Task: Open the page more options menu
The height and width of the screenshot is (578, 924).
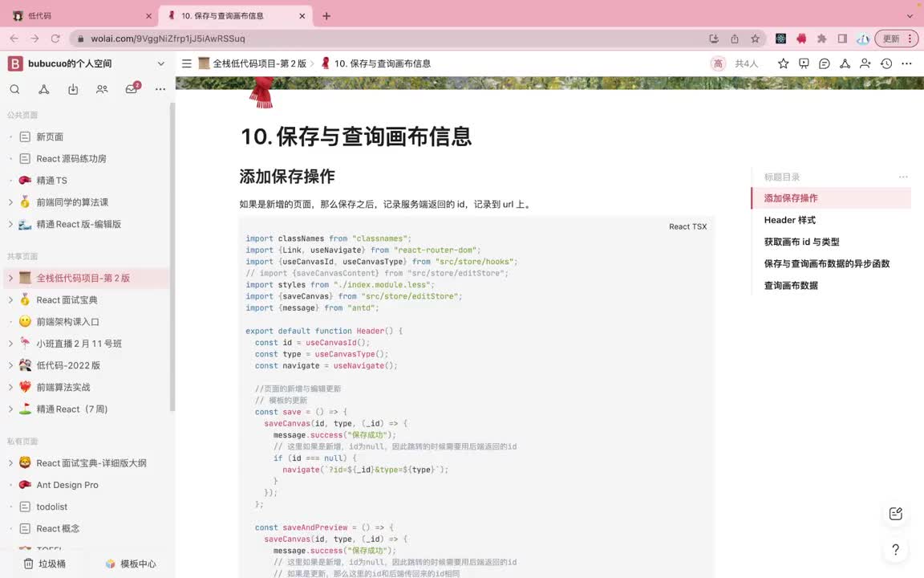Action: pos(906,63)
